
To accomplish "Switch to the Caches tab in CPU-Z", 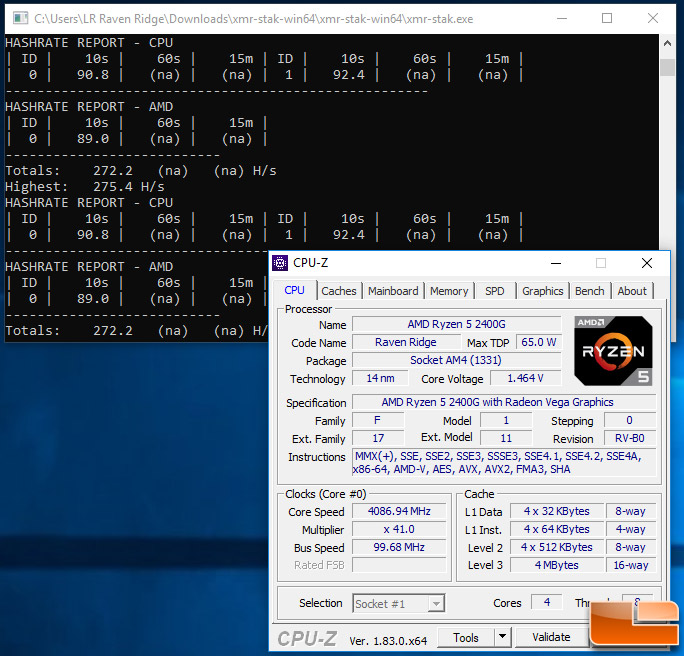I will (339, 291).
